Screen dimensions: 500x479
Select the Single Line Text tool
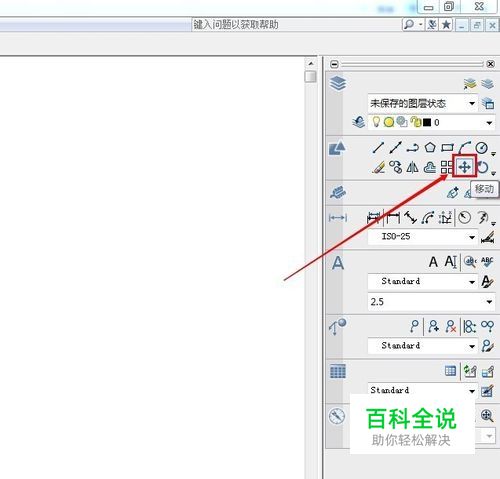point(451,262)
